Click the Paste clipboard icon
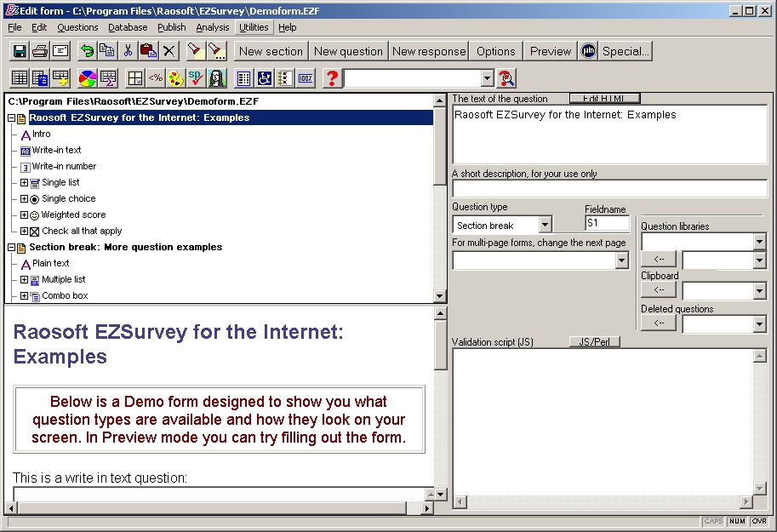The image size is (777, 532). tap(148, 51)
